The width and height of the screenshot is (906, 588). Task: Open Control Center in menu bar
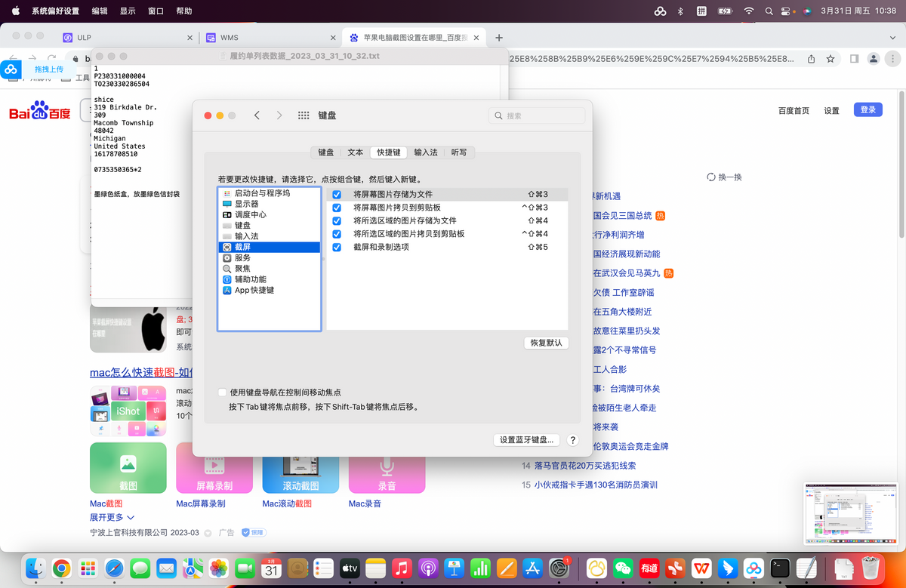786,11
